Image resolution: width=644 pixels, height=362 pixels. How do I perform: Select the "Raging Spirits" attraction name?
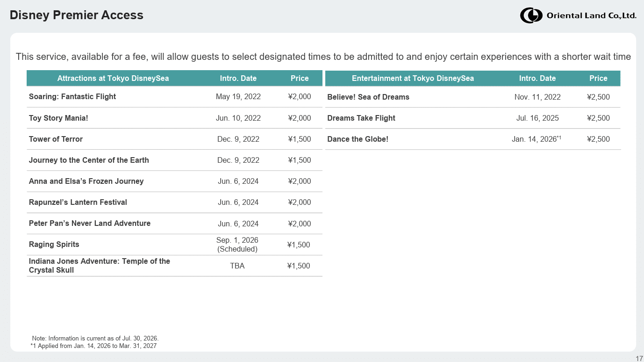click(x=54, y=244)
